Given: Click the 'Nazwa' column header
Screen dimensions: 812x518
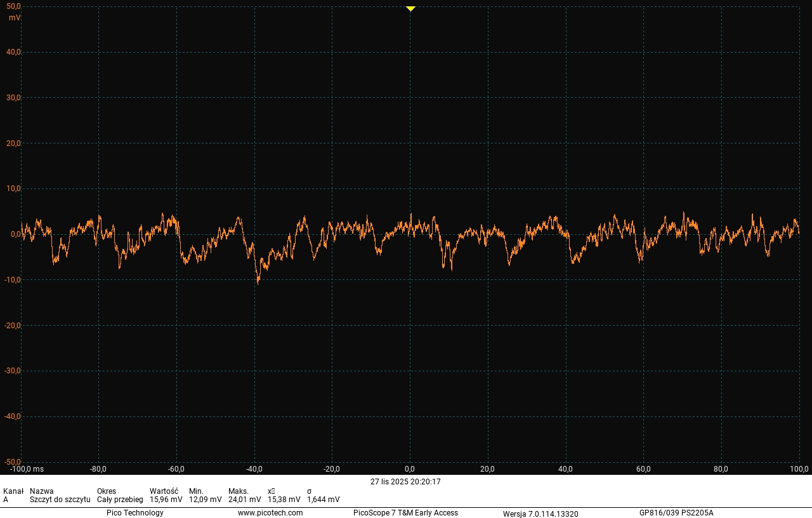Looking at the screenshot, I should 42,491.
